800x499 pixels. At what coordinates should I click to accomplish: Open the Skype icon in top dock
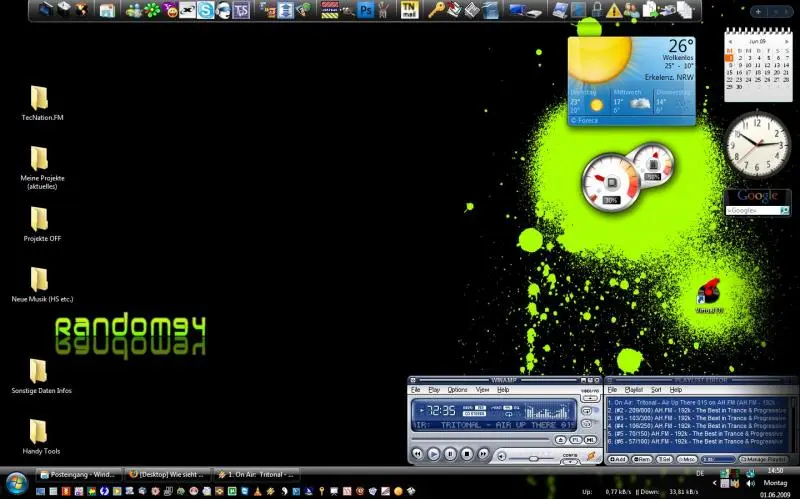click(x=206, y=11)
